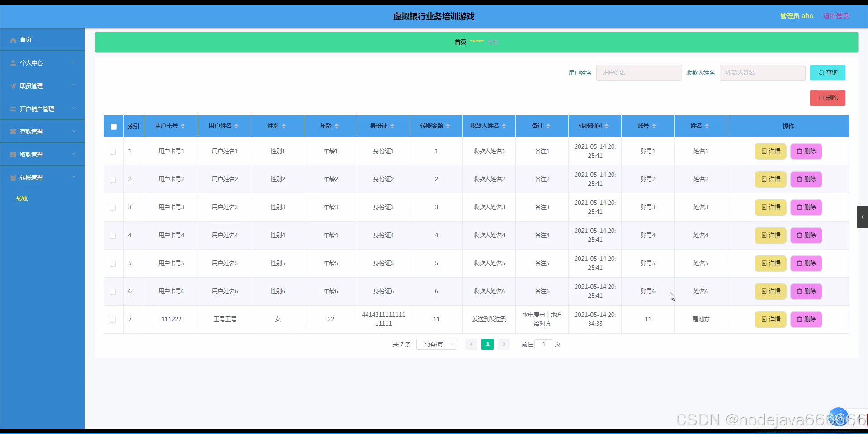Click the 管理员 abo account label
Viewport: 868px width, 434px height.
(x=797, y=16)
